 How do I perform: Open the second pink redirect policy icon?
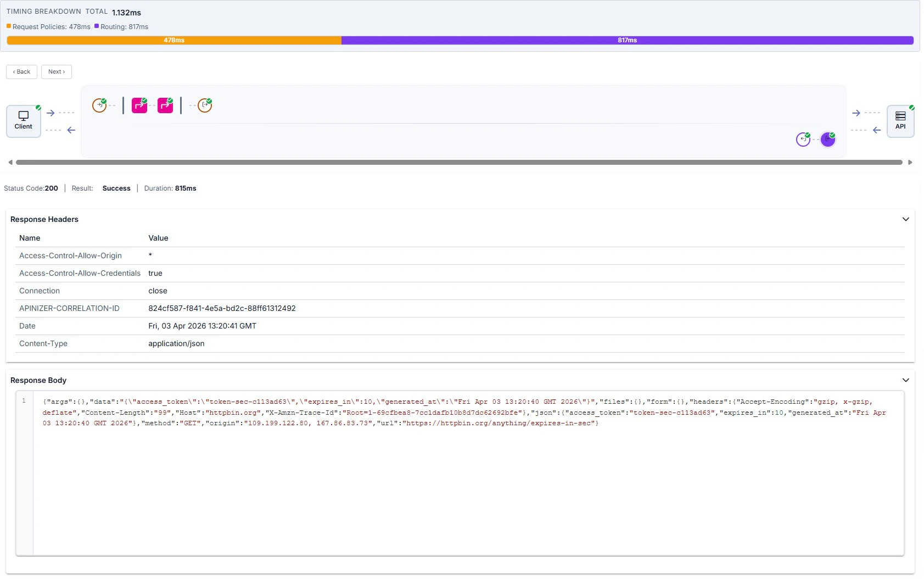point(165,105)
